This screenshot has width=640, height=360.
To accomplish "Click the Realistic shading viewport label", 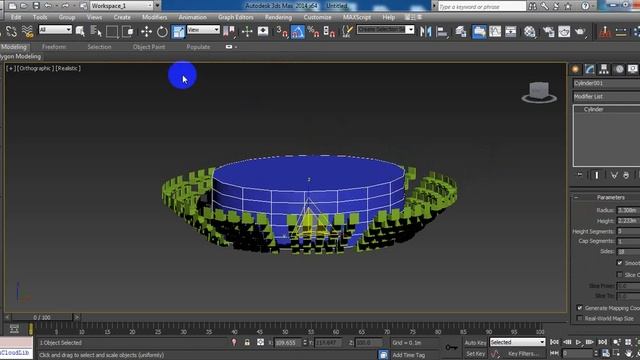I will 68,69.
